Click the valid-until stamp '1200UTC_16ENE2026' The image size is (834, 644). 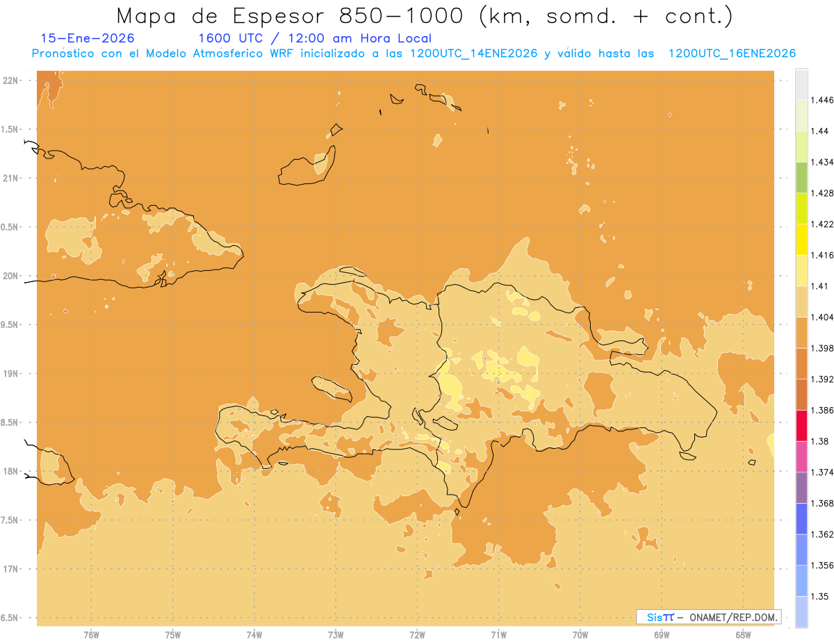point(732,53)
